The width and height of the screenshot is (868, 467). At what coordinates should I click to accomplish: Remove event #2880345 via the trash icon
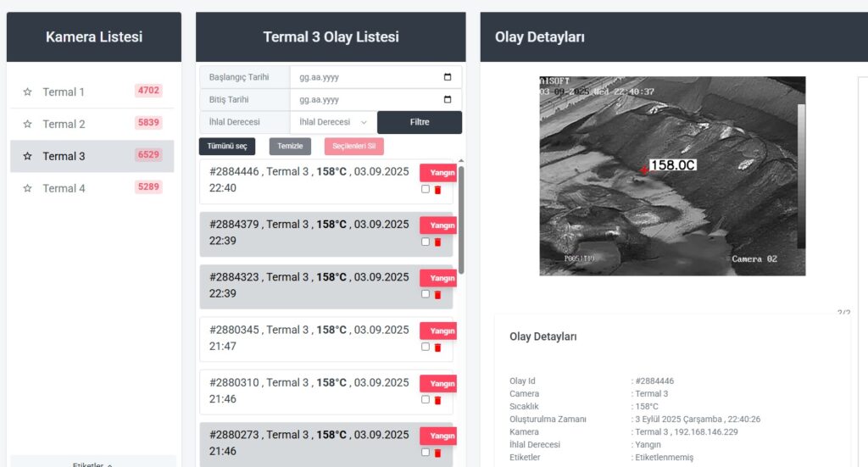point(437,347)
